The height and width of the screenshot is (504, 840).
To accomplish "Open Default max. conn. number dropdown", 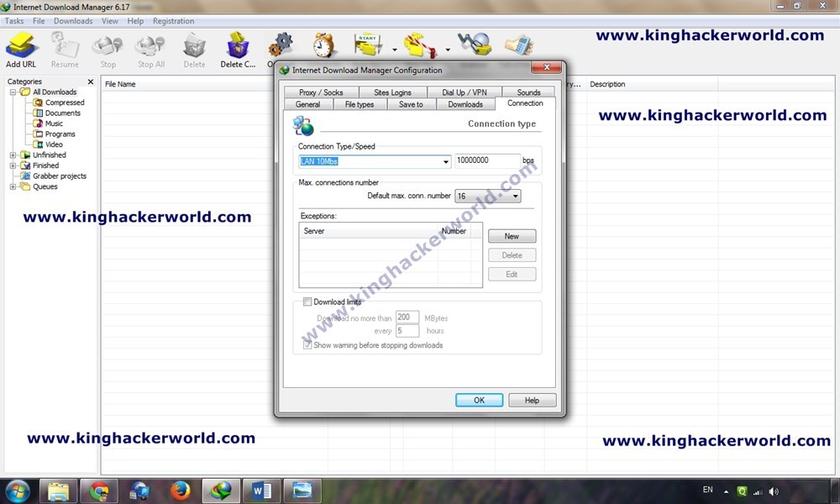I will [487, 196].
